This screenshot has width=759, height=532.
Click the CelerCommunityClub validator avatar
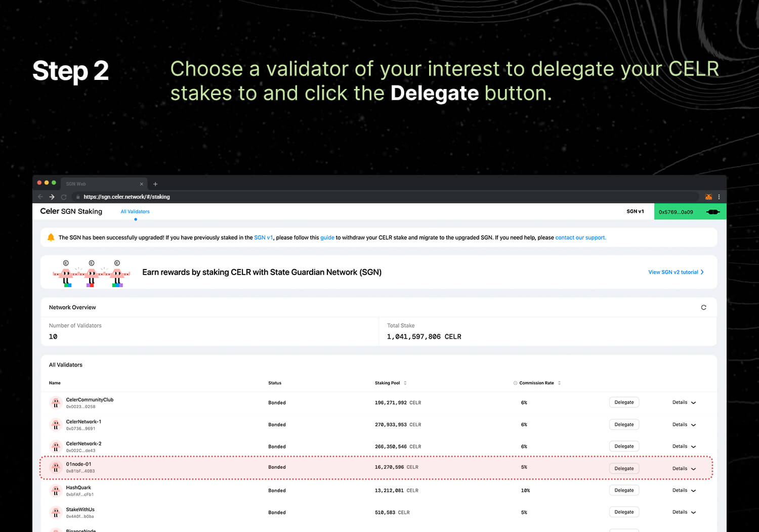click(x=56, y=403)
